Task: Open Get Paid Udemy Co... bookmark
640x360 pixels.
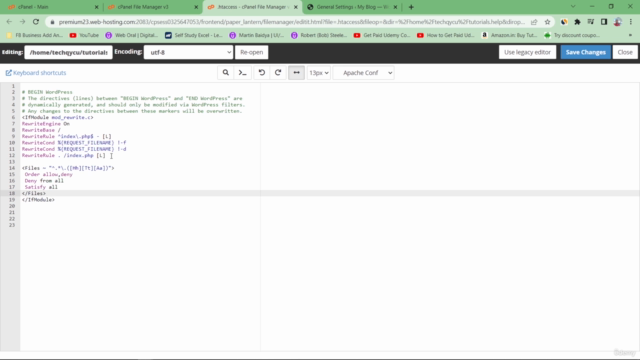Action: (x=382, y=35)
